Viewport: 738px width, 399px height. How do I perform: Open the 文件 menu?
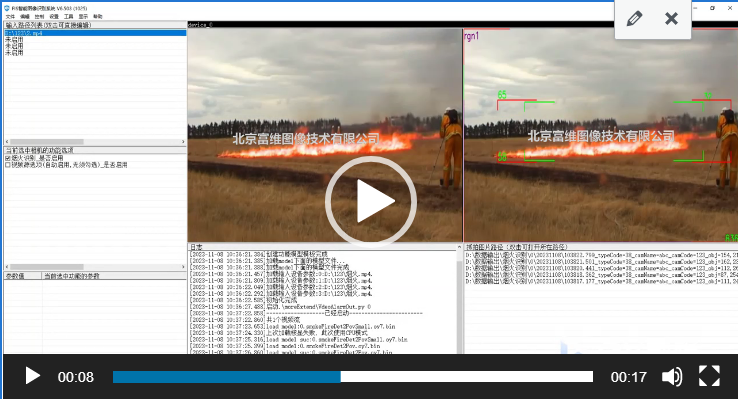(10, 16)
